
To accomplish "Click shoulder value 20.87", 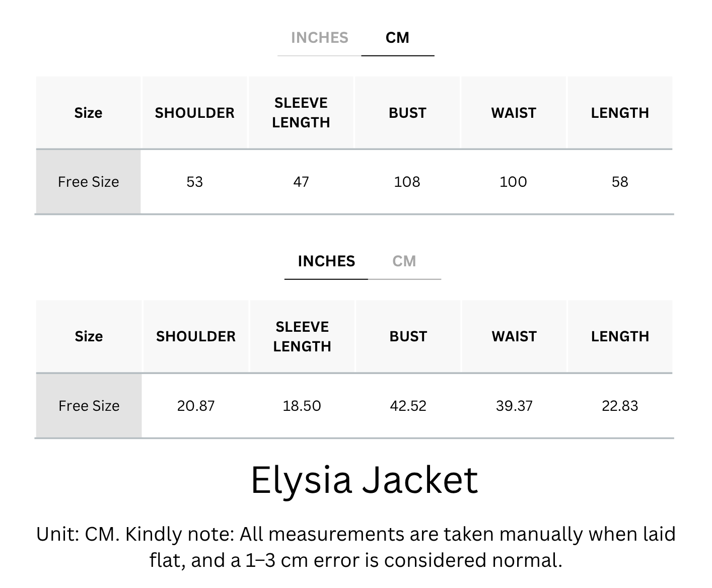I will tap(196, 406).
